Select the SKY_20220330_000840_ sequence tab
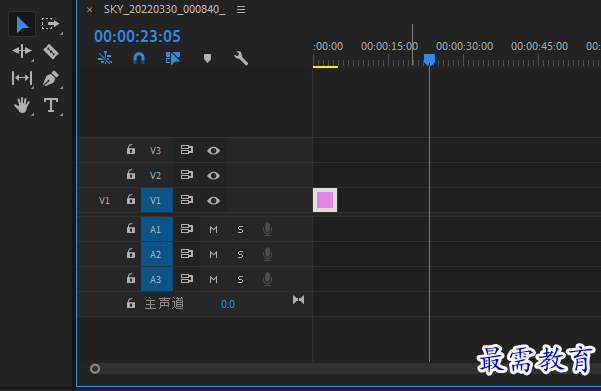Viewport: 601px width, 391px height. [x=164, y=10]
